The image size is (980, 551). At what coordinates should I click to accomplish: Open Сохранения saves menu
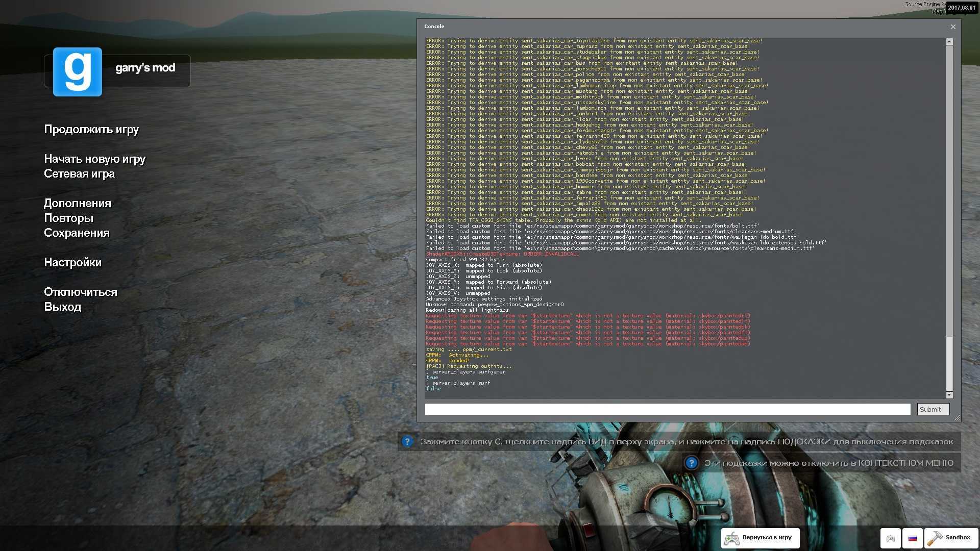click(77, 233)
